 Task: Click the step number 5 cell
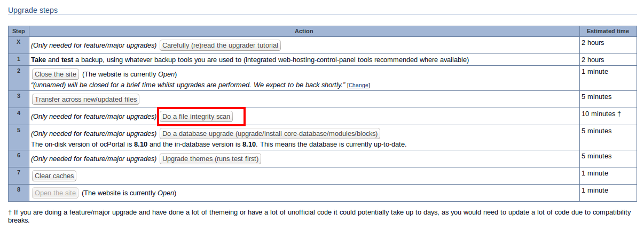pyautogui.click(x=19, y=130)
